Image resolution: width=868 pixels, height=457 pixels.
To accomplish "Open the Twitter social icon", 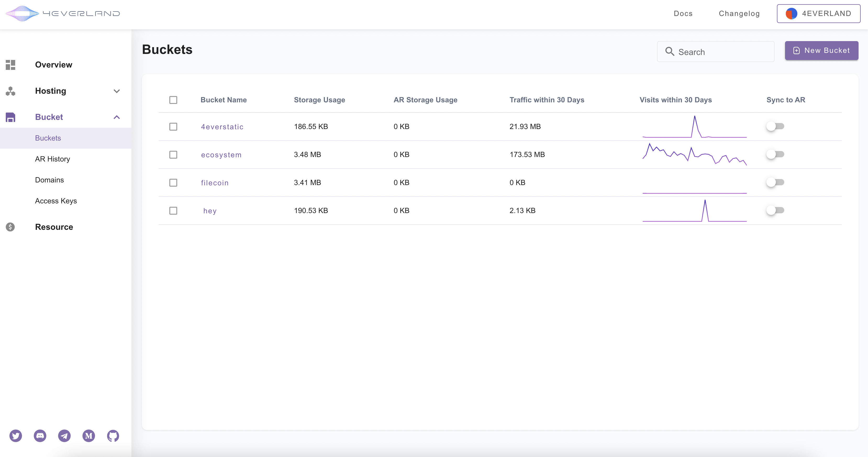I will pyautogui.click(x=15, y=436).
